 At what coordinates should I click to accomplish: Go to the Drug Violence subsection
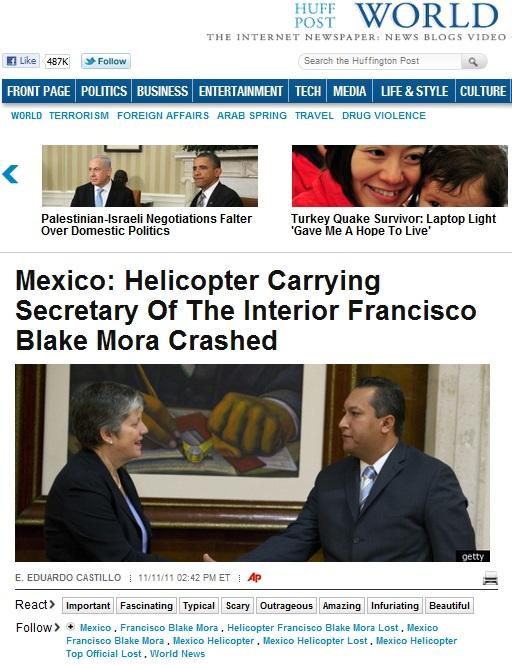pyautogui.click(x=384, y=115)
